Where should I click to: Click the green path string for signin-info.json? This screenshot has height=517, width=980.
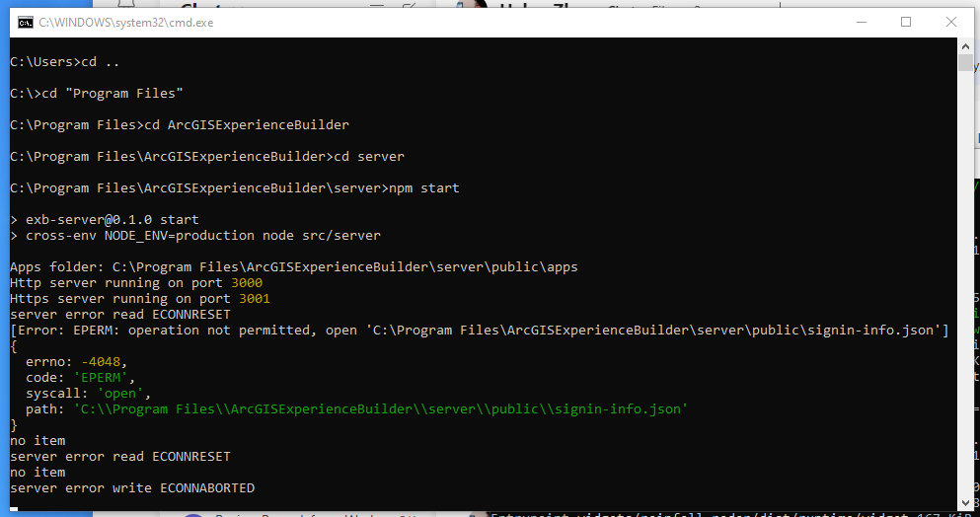[x=381, y=408]
